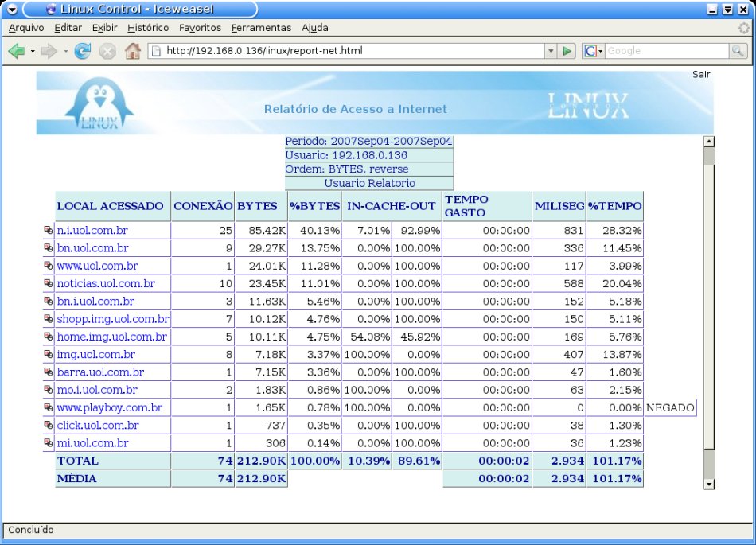Click the Concluído status bar text

[31, 530]
